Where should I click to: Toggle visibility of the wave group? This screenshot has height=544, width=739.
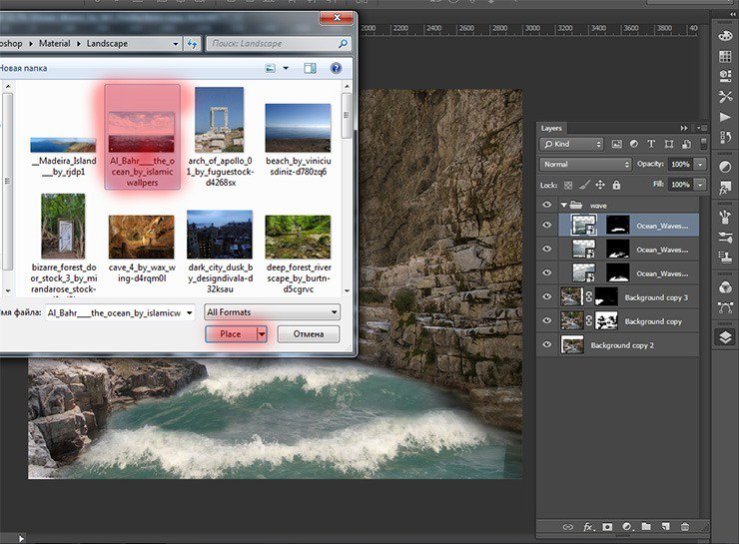coord(547,204)
